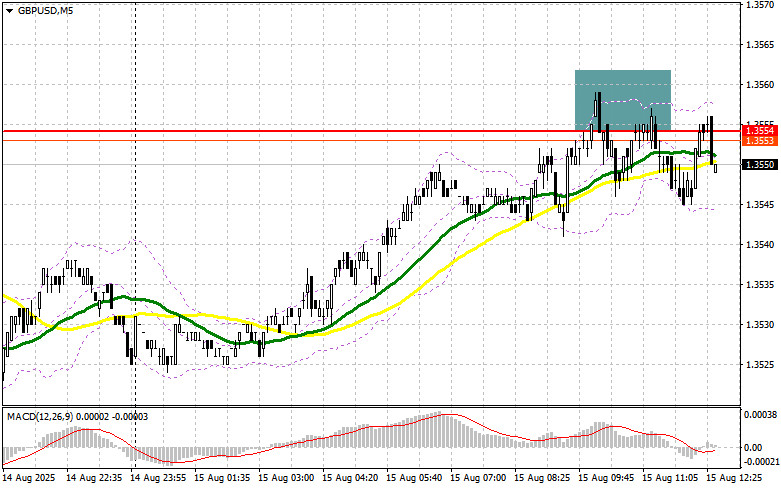Select the 1.3560 price scale value
Screen dimensions: 781x489
760,85
